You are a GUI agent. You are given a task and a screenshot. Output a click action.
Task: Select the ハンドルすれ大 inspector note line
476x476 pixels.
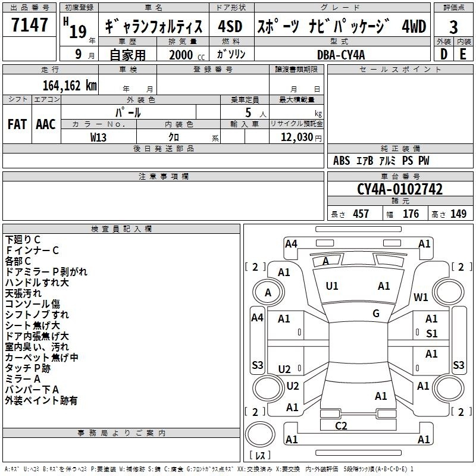pos(37,283)
